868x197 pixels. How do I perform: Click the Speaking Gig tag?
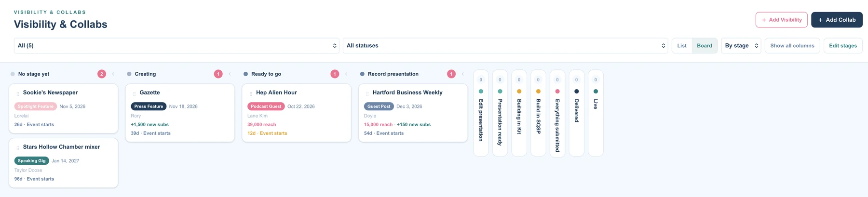pyautogui.click(x=32, y=161)
